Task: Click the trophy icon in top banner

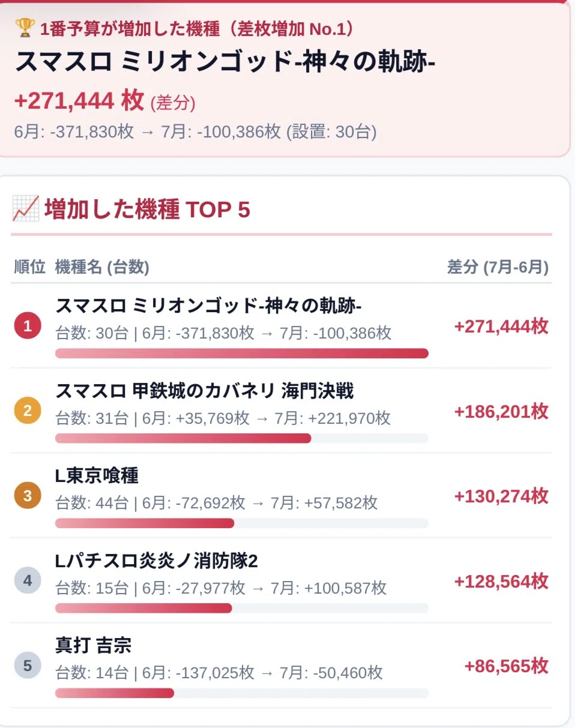Action: pyautogui.click(x=25, y=27)
